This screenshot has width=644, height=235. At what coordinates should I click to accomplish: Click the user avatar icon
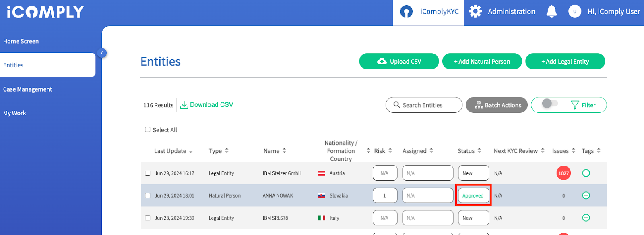574,11
